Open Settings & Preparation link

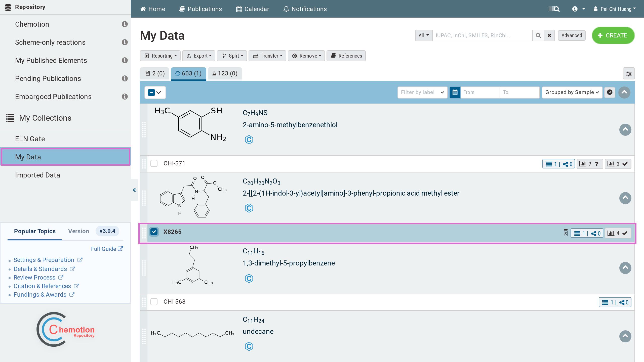point(48,260)
